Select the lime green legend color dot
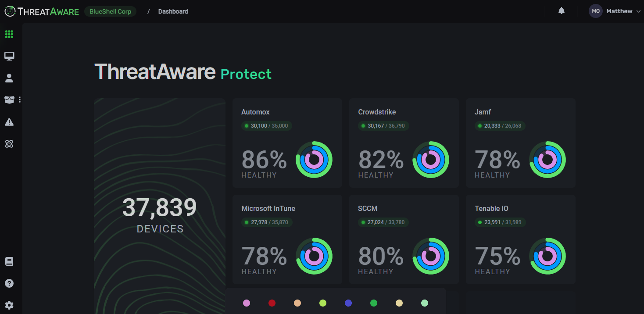 323,303
